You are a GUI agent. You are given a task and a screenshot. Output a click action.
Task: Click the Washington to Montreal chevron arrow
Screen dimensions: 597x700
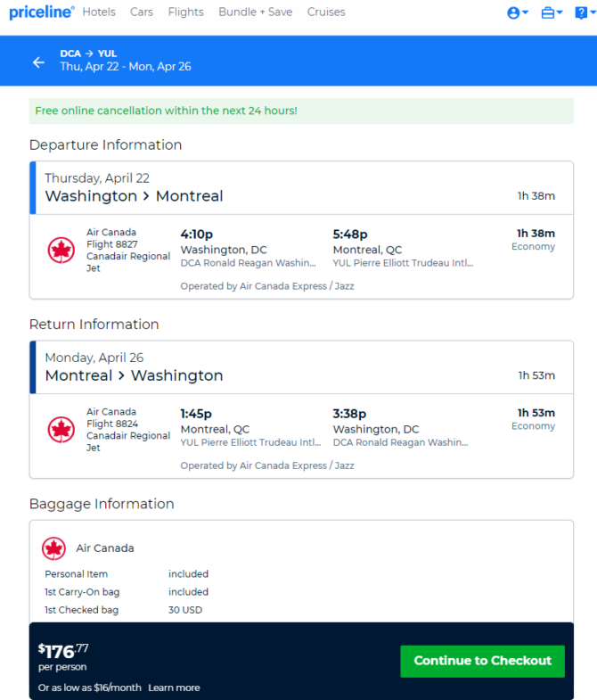click(146, 196)
